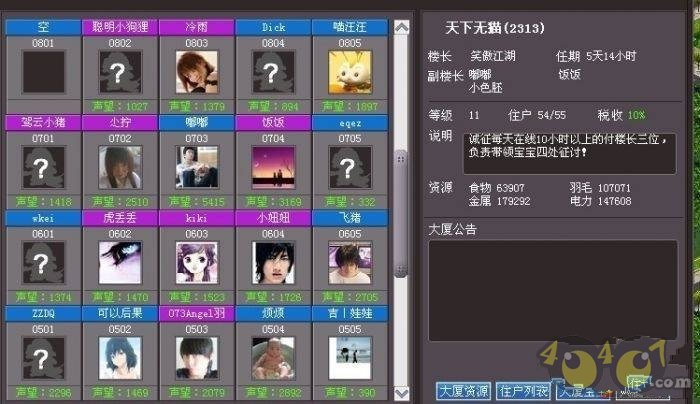The image size is (700, 404).
Task: Click the 大厦公告 announcement area
Action: point(553,291)
